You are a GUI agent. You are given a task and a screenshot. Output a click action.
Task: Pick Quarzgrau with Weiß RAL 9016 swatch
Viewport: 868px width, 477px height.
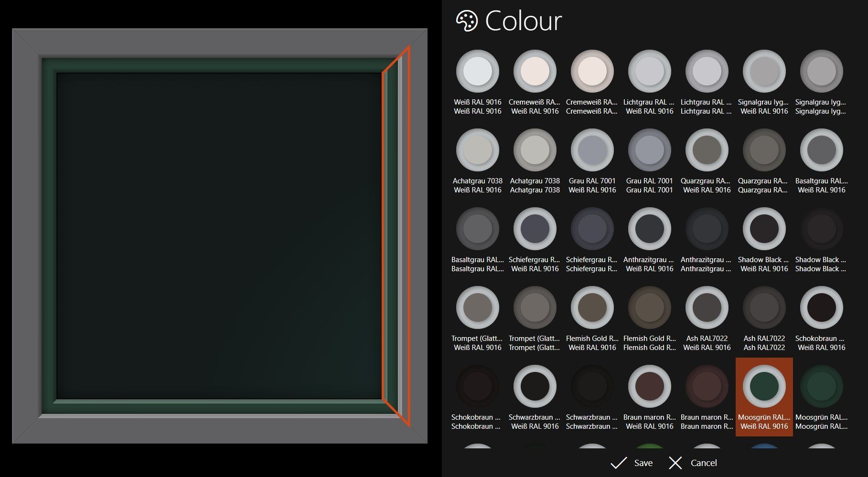point(707,150)
